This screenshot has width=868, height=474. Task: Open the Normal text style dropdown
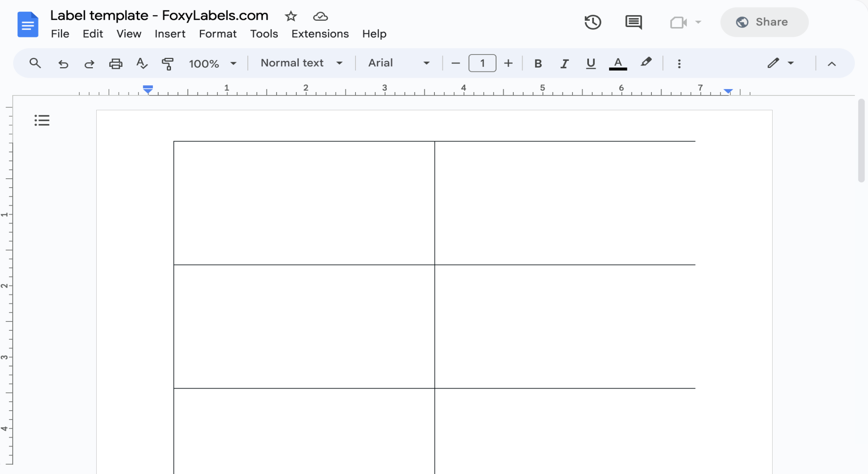tap(301, 63)
